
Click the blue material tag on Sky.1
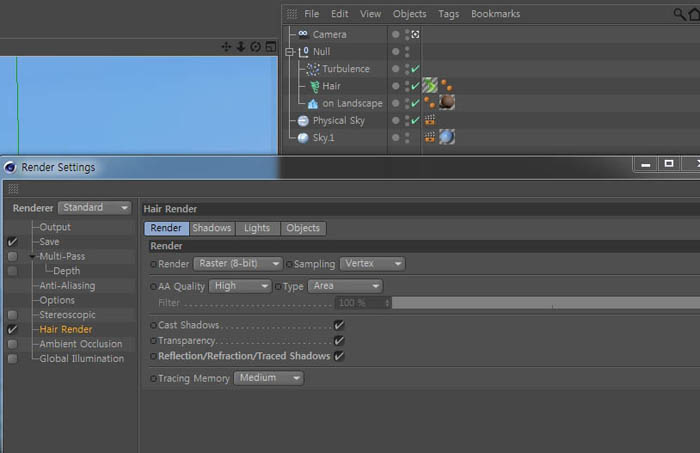[x=447, y=137]
